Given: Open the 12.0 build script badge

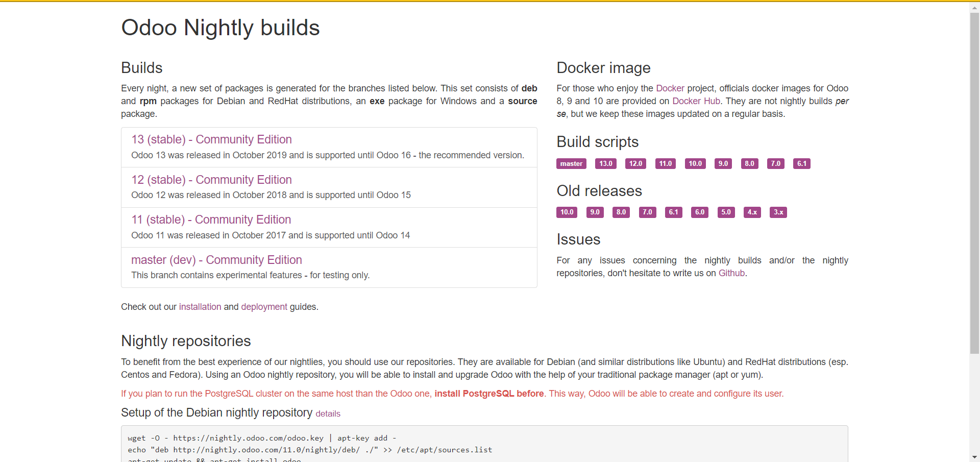Looking at the screenshot, I should pyautogui.click(x=635, y=164).
